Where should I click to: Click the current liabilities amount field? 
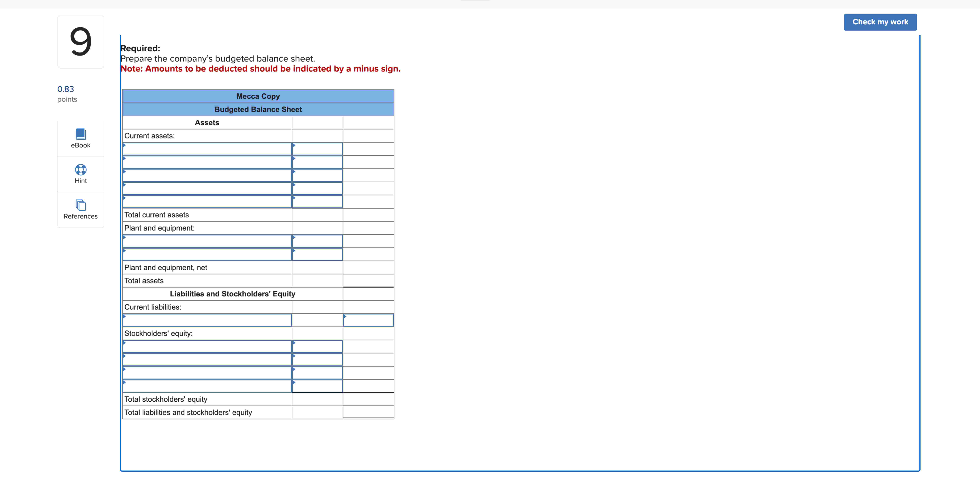(368, 320)
